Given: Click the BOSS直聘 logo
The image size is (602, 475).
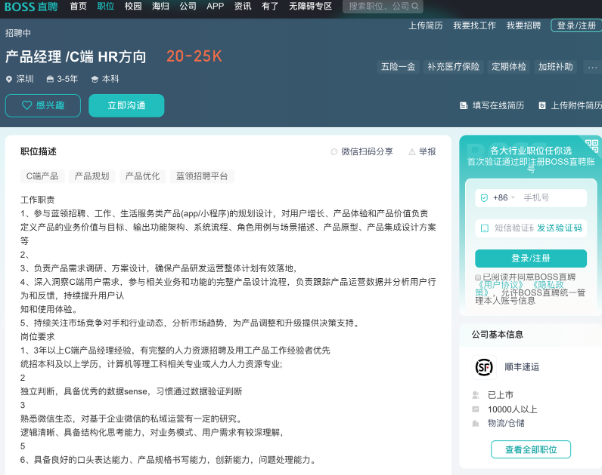Looking at the screenshot, I should point(31,7).
